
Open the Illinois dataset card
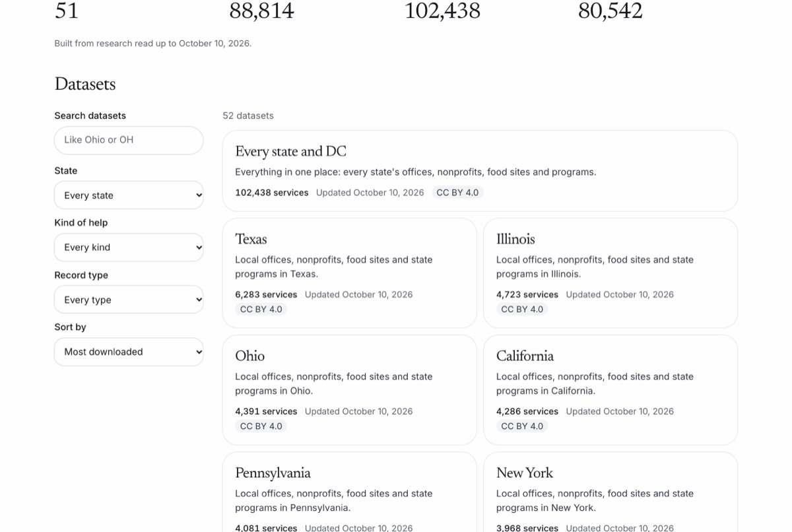[x=610, y=273]
